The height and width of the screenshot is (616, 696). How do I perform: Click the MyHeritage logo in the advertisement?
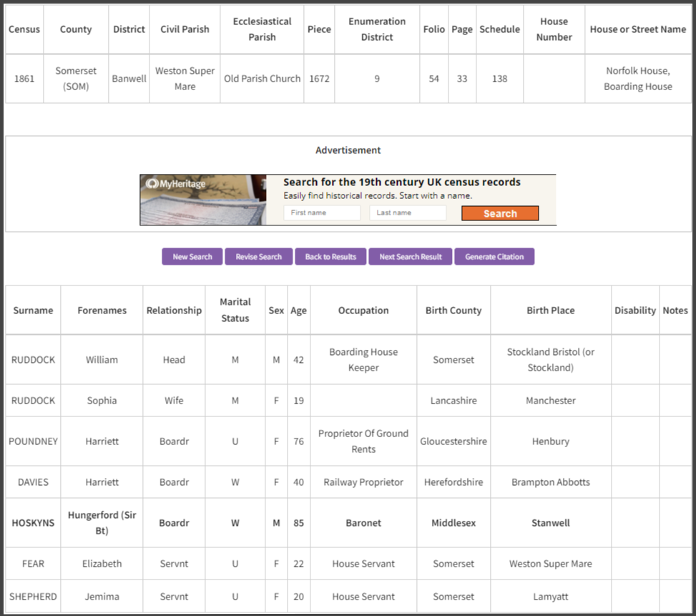[x=176, y=184]
